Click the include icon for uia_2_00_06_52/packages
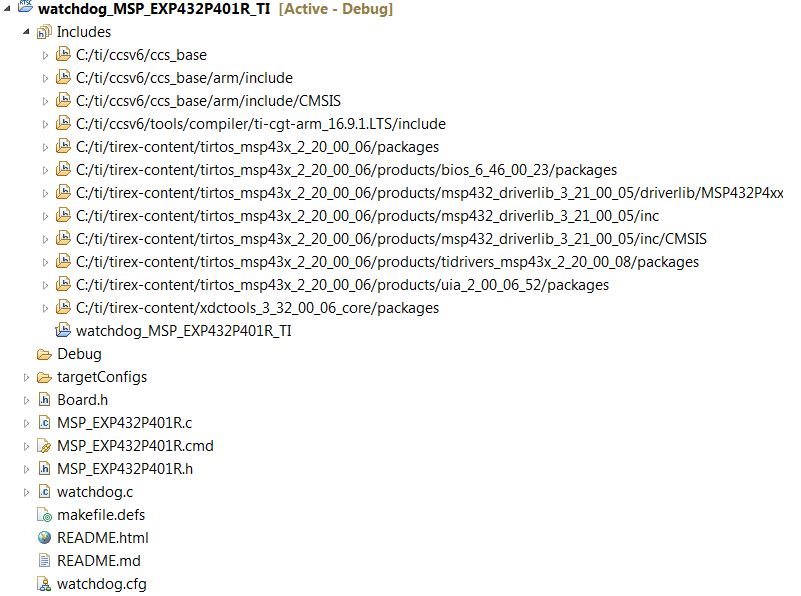Viewport: 801px width, 596px height. (63, 284)
